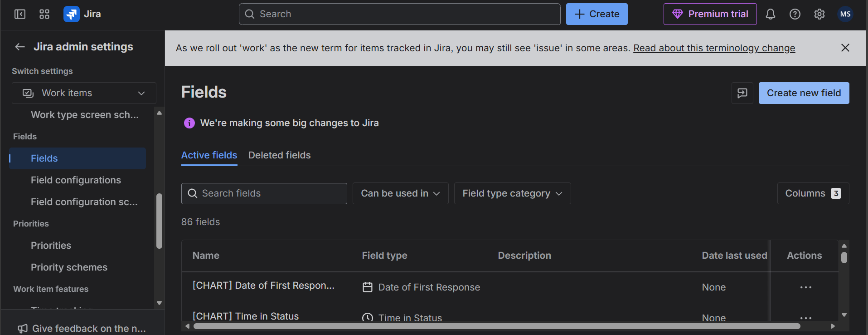Open the feedback icon beside Create new field
Screen dimensions: 868x335
click(742, 93)
